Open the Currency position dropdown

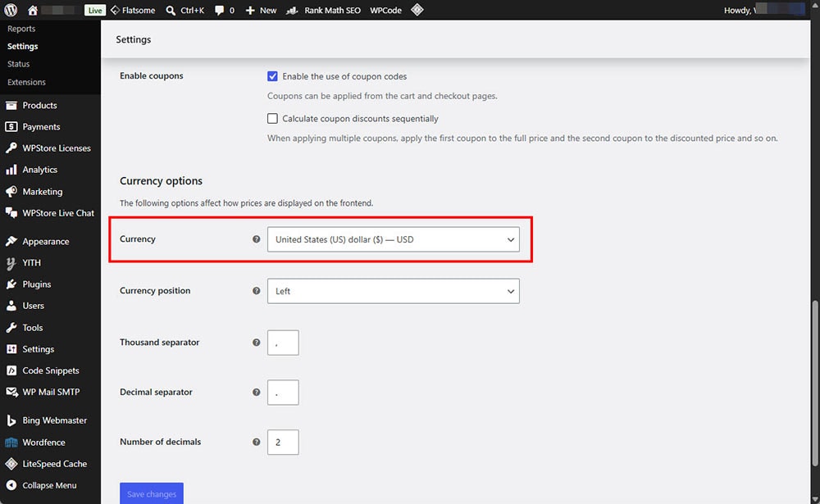(394, 291)
